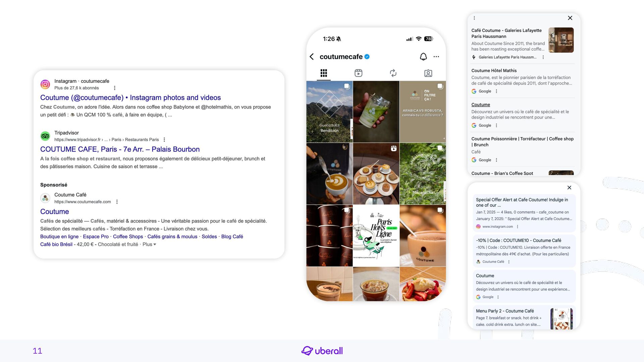Open the Paris Hors Ligne post
The image size is (644, 362).
tap(376, 236)
